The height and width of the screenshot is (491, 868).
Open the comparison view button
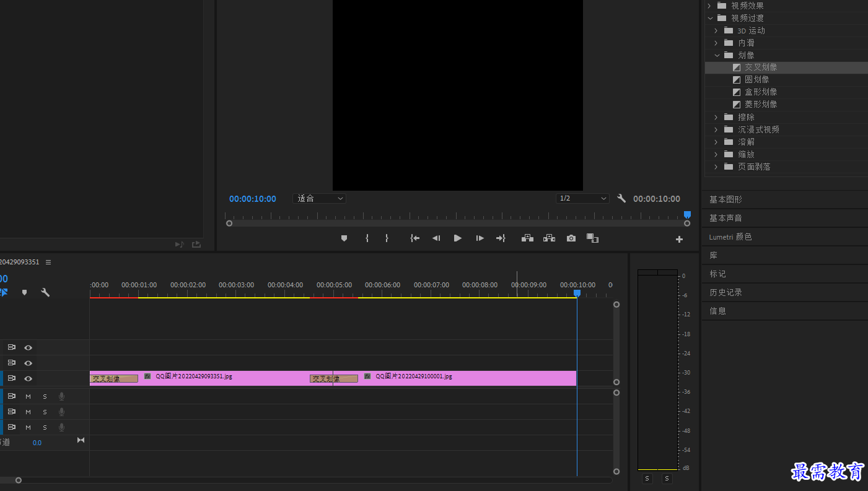[592, 238]
